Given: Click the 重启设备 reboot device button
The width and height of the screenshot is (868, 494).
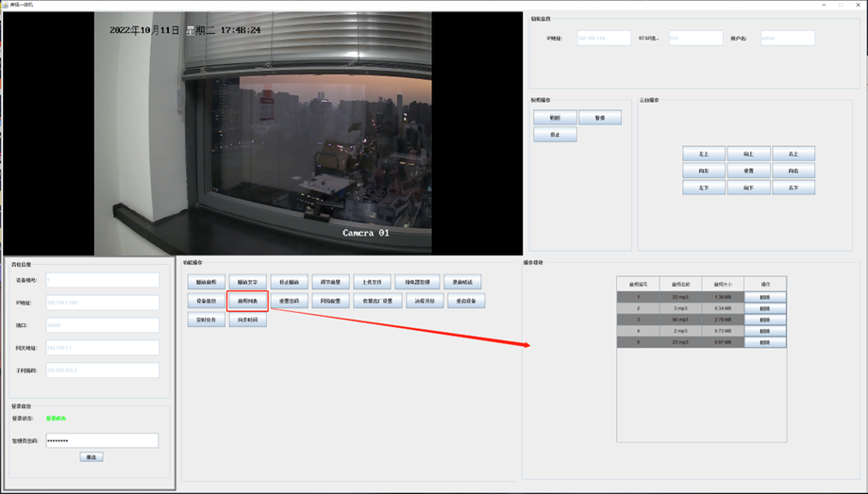Looking at the screenshot, I should 467,301.
